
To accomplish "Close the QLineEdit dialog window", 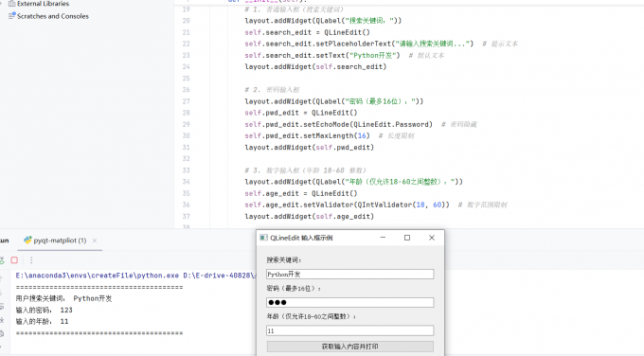I will (432, 238).
